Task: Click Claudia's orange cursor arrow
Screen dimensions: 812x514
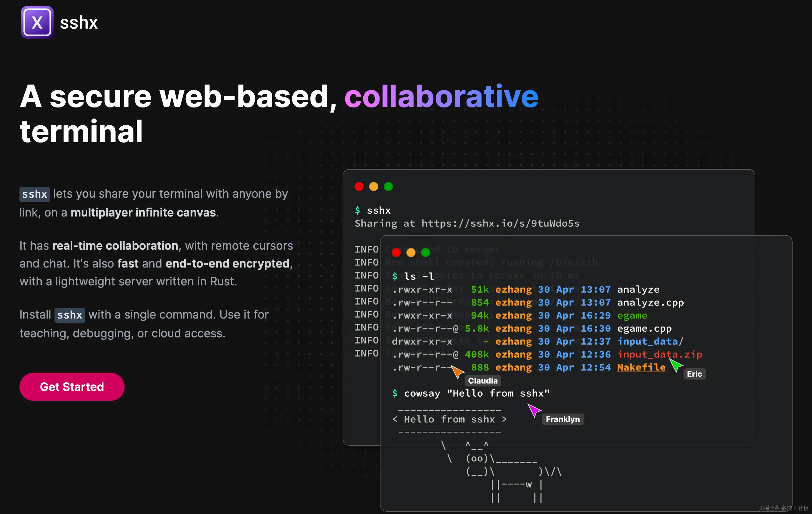Action: pos(457,371)
